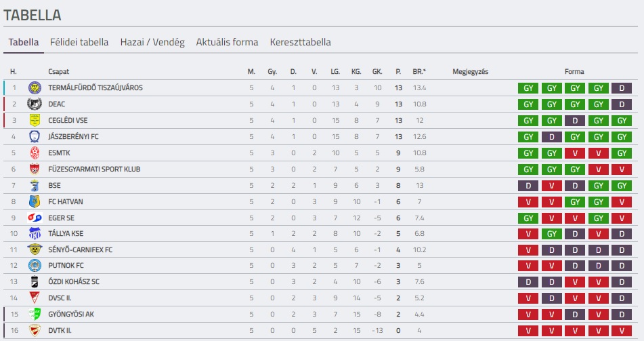The width and height of the screenshot is (644, 341).
Task: Open the Füzesgyarmati Sport Klub team link
Action: [x=94, y=169]
